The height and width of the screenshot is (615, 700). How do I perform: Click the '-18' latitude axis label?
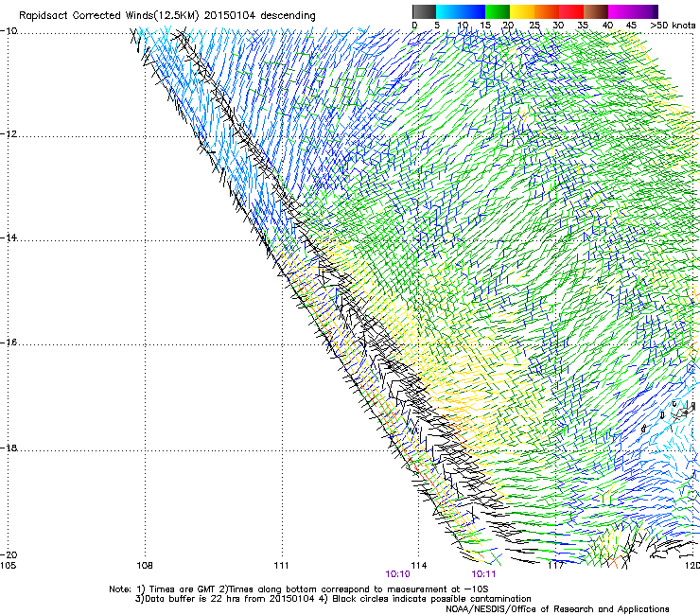click(x=9, y=448)
